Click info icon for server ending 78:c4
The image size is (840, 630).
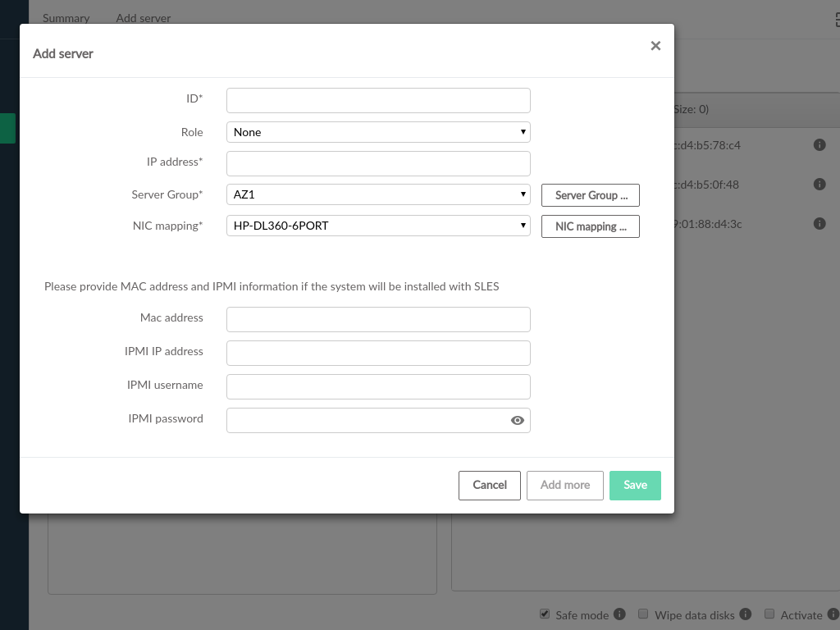[819, 145]
